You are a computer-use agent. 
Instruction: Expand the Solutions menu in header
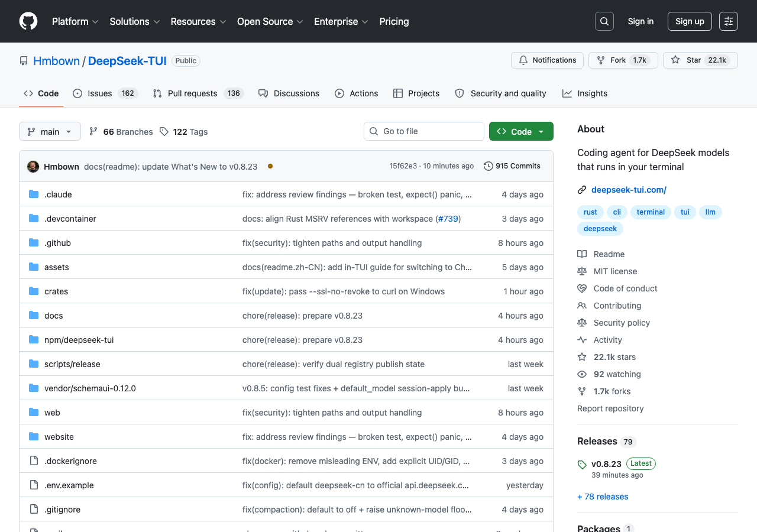(135, 21)
